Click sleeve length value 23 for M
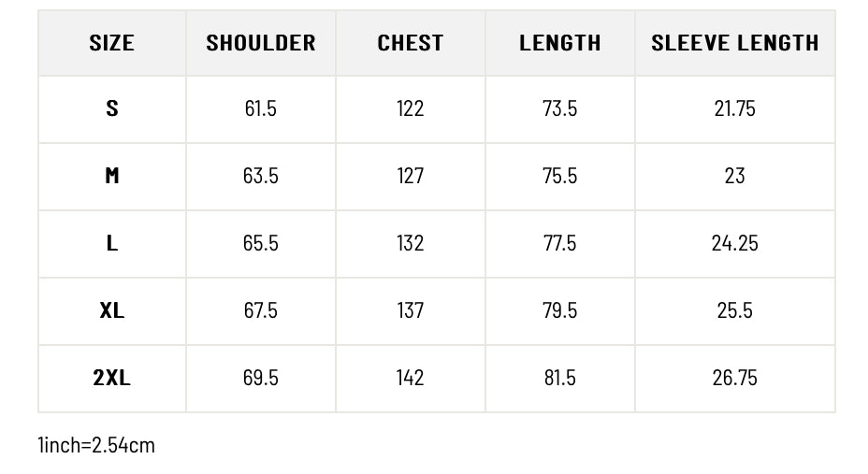The image size is (868, 474). tap(735, 176)
